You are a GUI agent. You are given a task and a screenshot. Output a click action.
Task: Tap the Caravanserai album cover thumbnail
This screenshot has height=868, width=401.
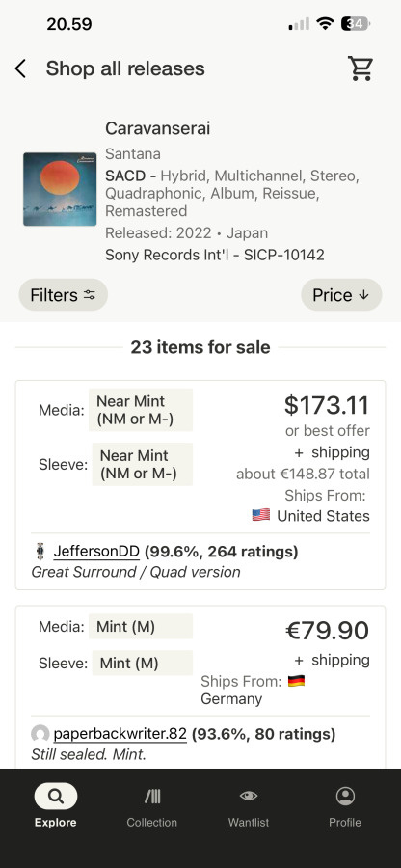pyautogui.click(x=60, y=189)
